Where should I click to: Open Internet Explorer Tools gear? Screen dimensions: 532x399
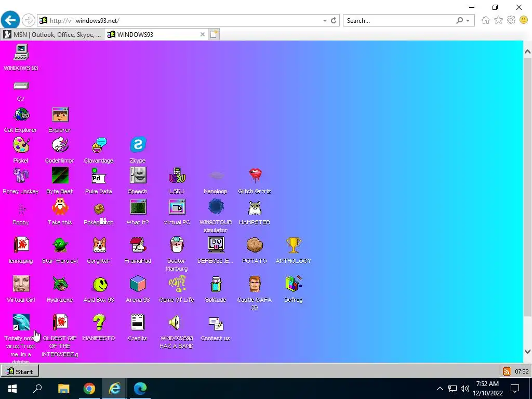pos(511,20)
